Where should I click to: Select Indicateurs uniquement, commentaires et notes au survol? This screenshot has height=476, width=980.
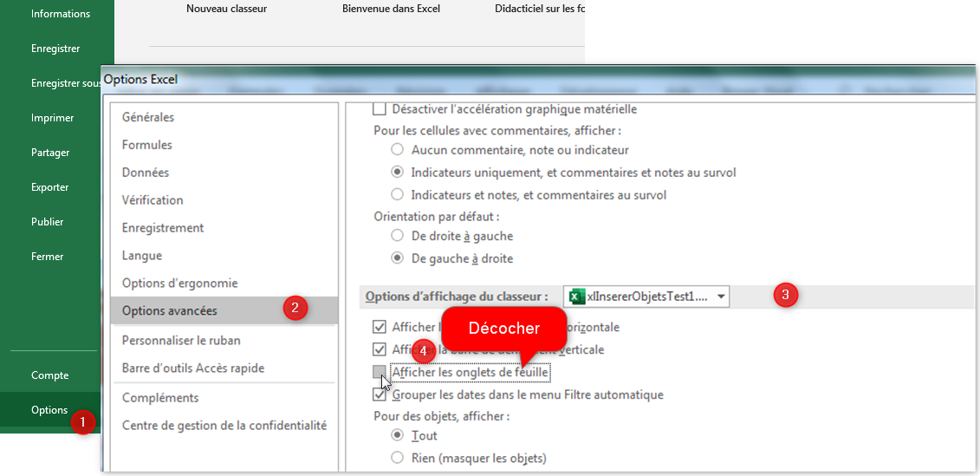pos(397,172)
